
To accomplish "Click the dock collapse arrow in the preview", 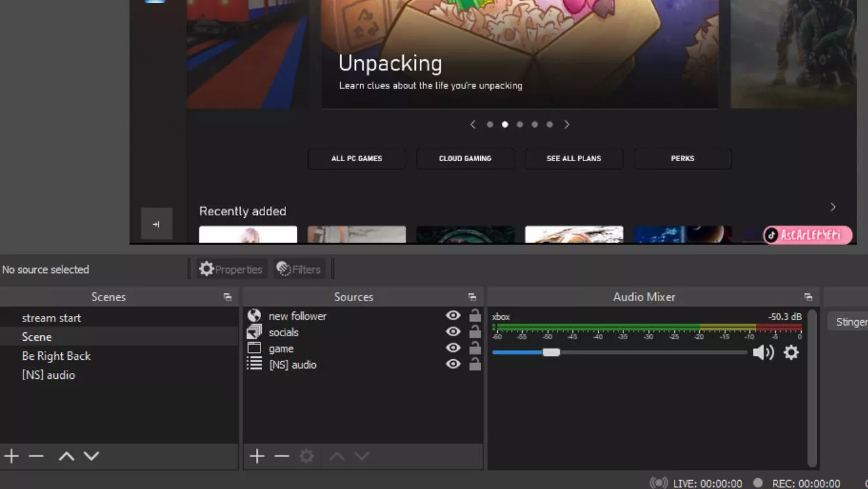I will point(157,223).
